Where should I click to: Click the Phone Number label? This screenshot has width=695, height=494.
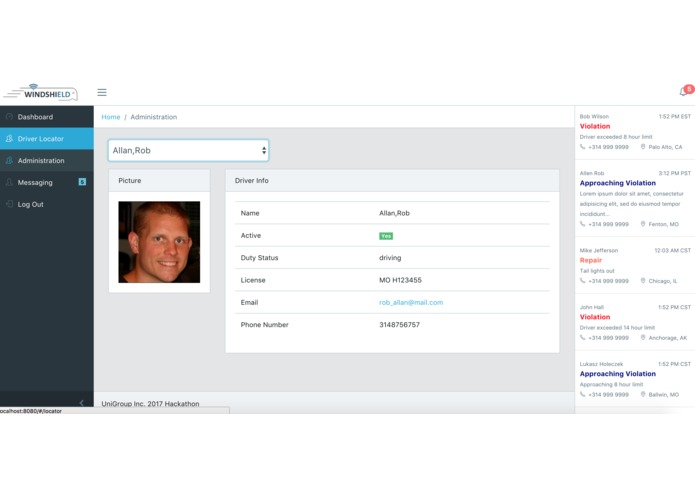265,325
